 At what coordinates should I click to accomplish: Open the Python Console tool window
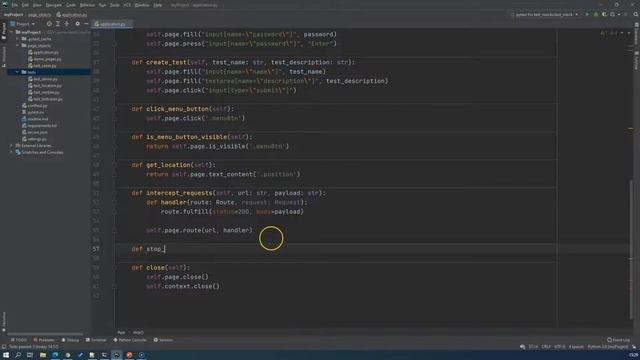point(130,340)
